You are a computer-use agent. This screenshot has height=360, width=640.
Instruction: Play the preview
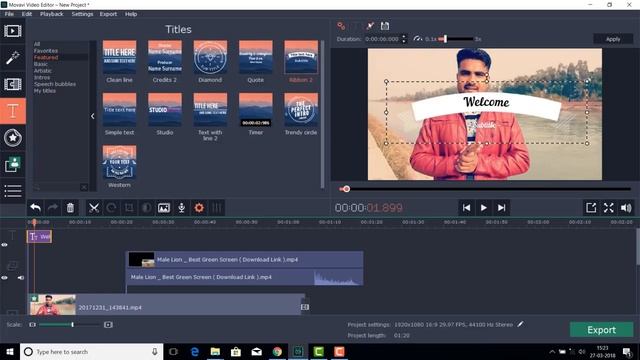484,208
